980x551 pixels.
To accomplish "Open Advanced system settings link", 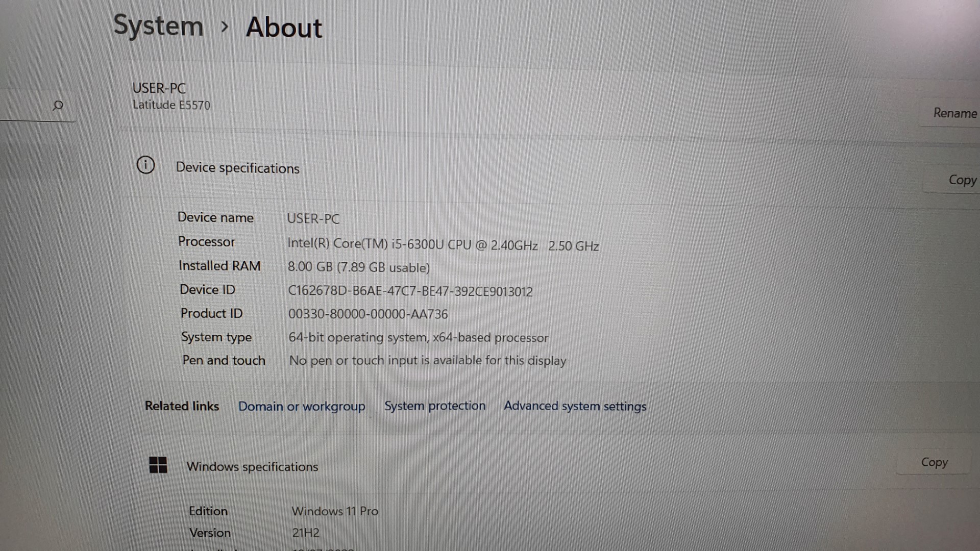I will point(575,406).
